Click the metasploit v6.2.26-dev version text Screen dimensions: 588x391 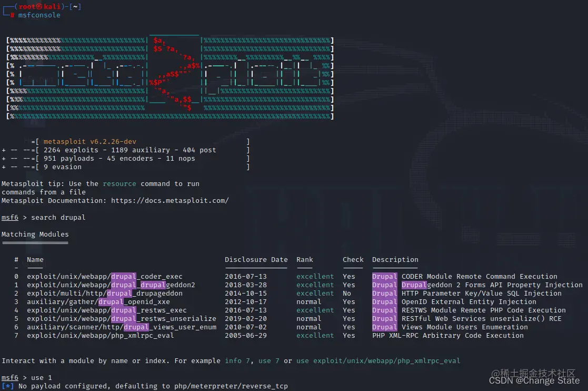point(89,141)
